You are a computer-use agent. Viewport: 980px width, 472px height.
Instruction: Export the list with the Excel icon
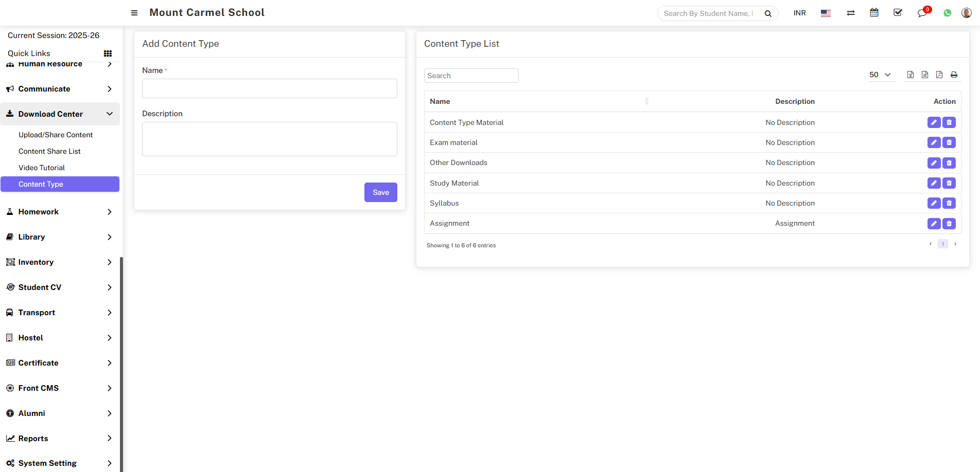click(x=911, y=75)
